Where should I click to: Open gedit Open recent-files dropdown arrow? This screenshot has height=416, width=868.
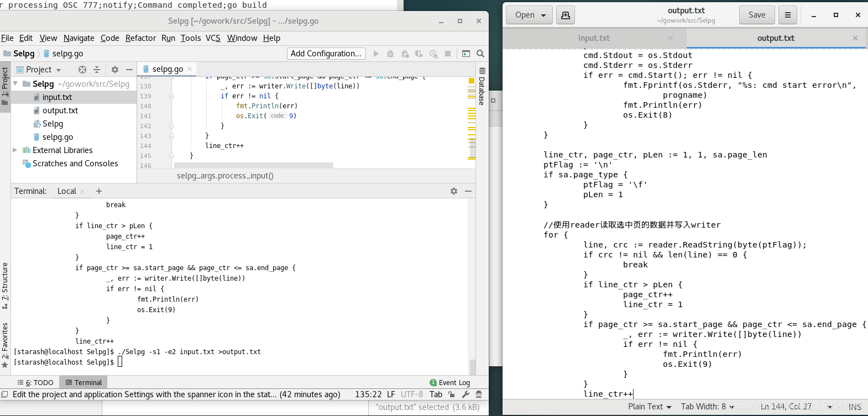(x=543, y=15)
